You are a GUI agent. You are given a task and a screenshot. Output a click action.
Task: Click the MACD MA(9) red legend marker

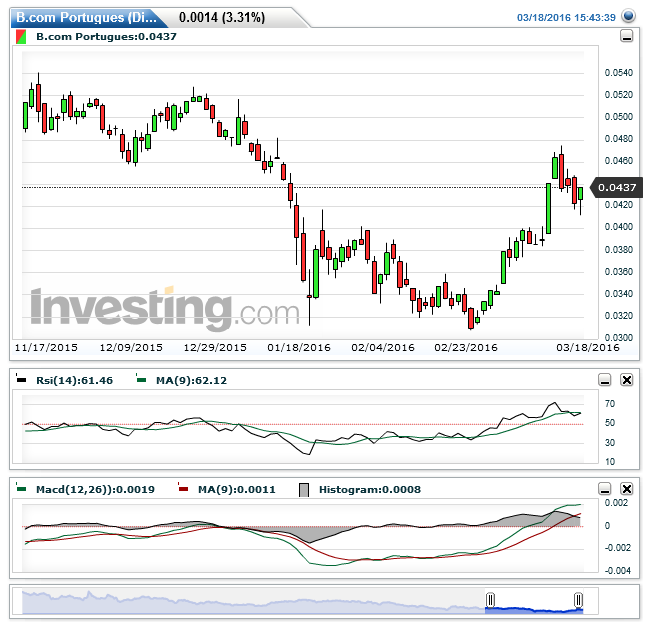pyautogui.click(x=183, y=488)
